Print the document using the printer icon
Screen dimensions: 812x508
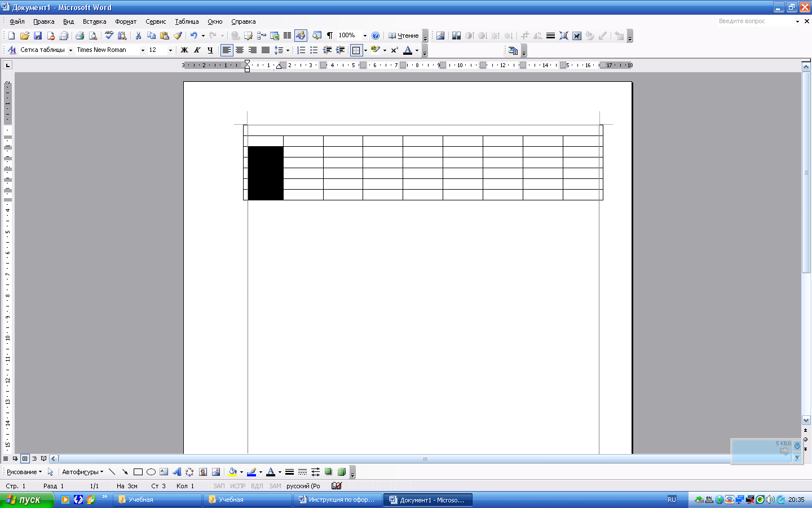pyautogui.click(x=80, y=36)
